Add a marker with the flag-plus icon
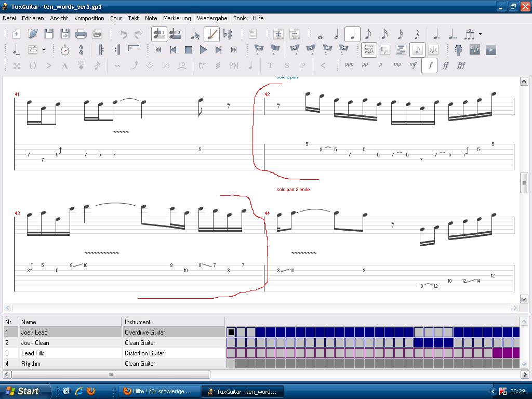The height and width of the screenshot is (399, 532). pos(259,50)
